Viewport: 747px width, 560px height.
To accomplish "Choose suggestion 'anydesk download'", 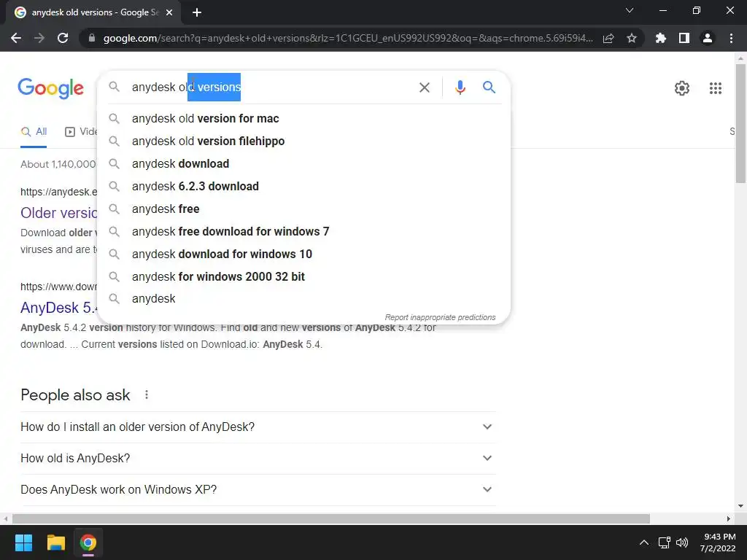I will (x=303, y=164).
